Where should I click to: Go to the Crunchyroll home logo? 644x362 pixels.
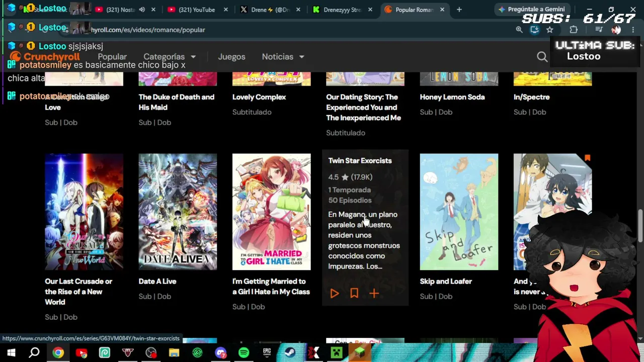click(x=45, y=57)
